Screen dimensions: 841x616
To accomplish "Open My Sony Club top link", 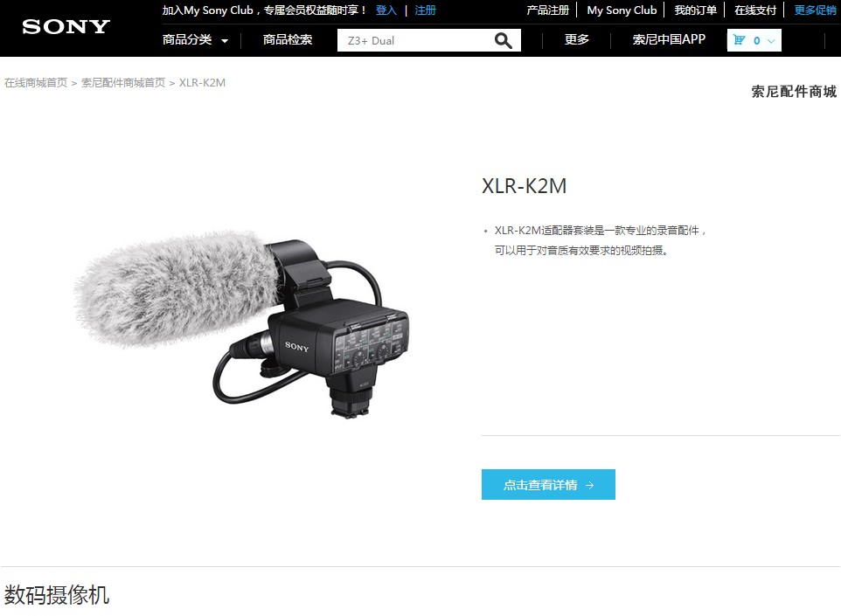I will pos(622,10).
